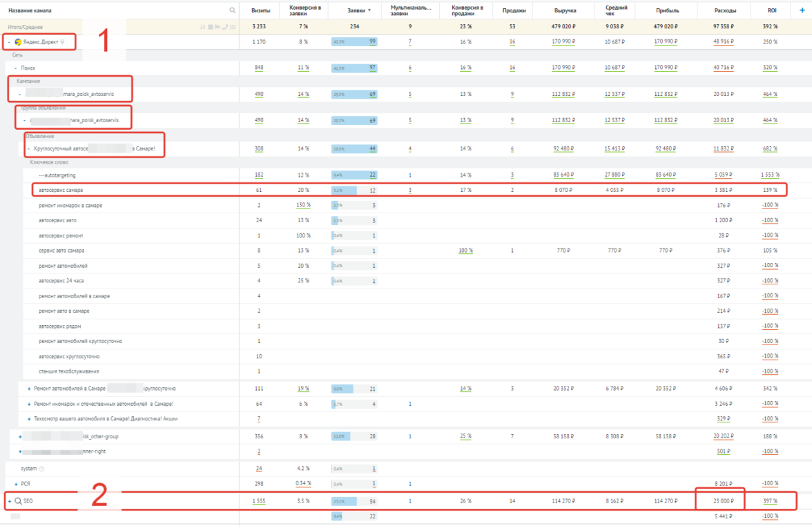Expand the SEO channel row
The image size is (812, 526).
tap(9, 500)
